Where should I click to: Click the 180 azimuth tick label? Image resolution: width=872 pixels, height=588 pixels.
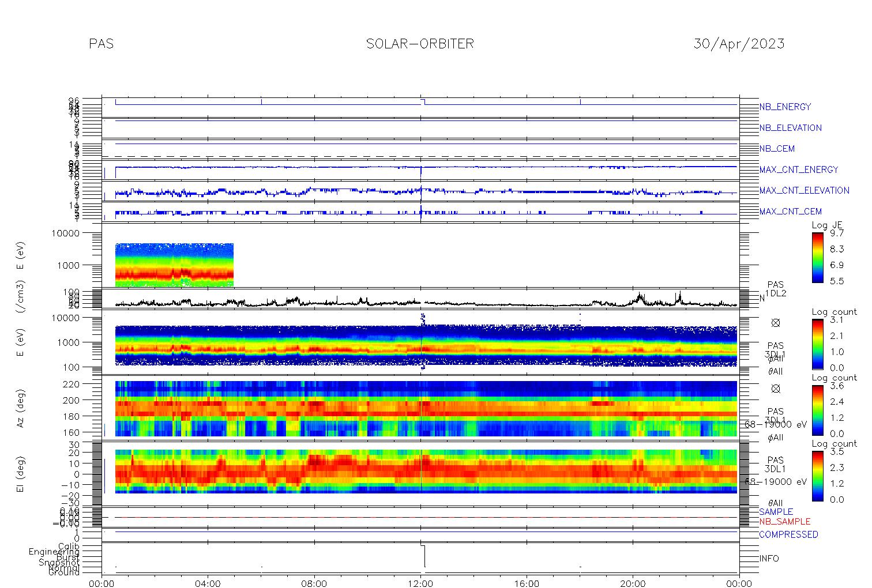[x=72, y=416]
